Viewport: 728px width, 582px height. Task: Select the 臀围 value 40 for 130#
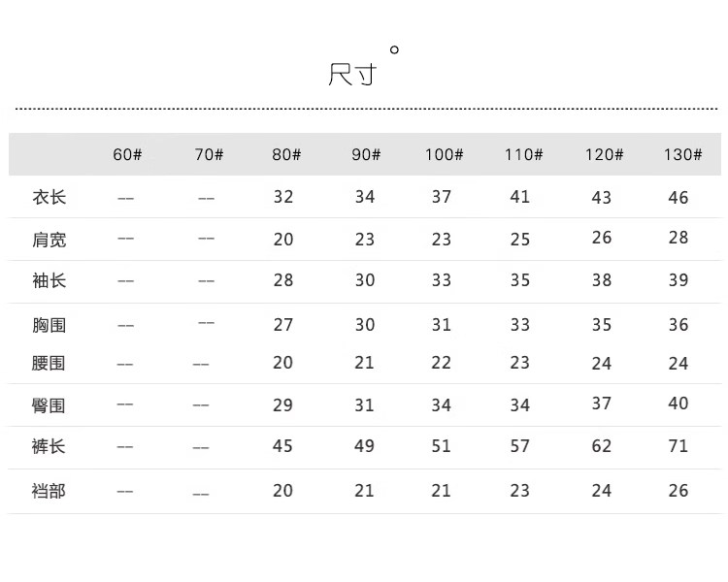click(678, 404)
